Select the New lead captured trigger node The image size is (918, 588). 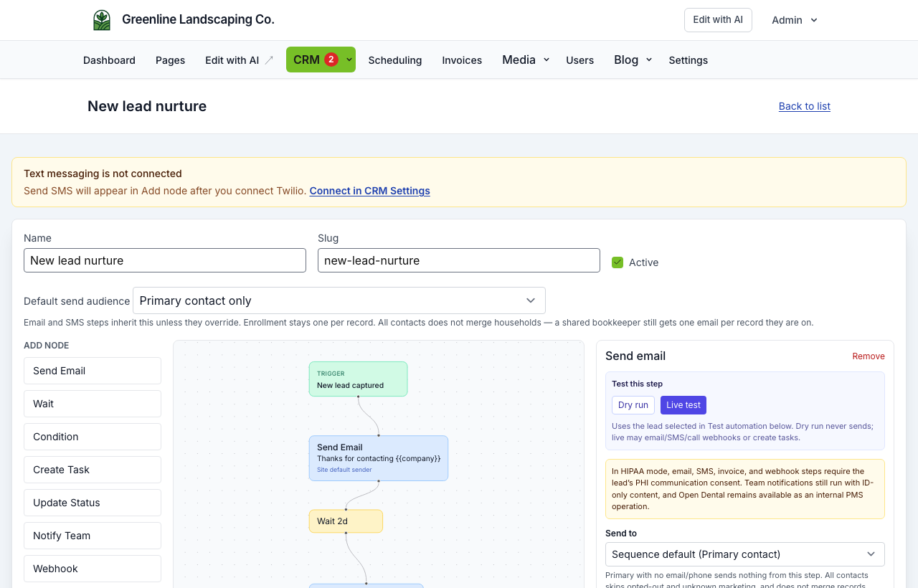point(359,379)
